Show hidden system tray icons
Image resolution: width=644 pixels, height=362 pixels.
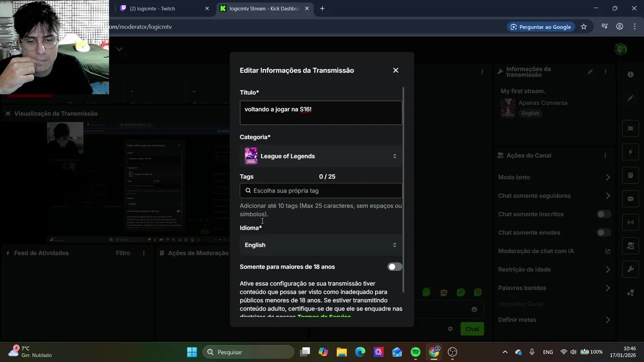[x=505, y=352]
